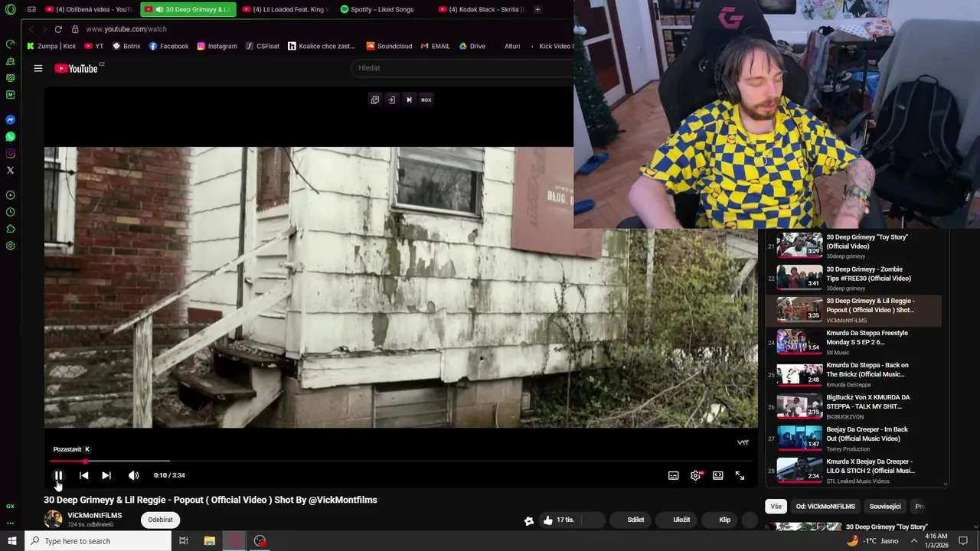The height and width of the screenshot is (551, 980).
Task: Open X (Twitter) in Opera sidebar
Action: (x=11, y=171)
